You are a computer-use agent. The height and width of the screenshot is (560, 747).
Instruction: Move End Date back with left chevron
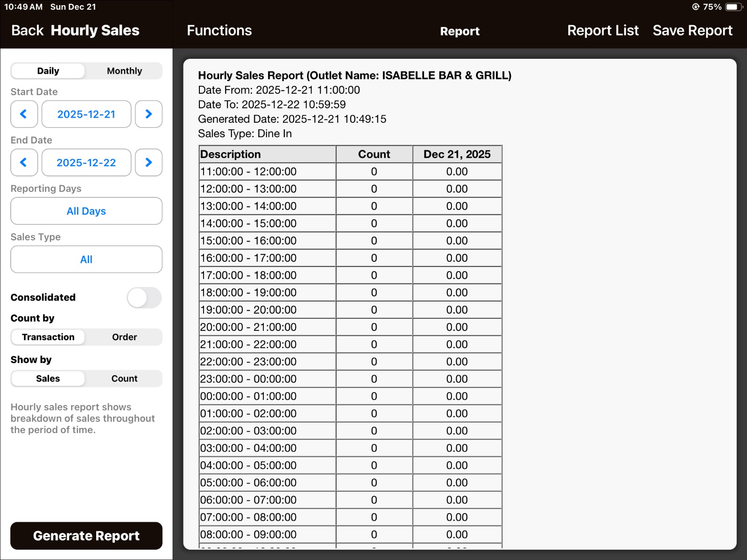point(24,162)
